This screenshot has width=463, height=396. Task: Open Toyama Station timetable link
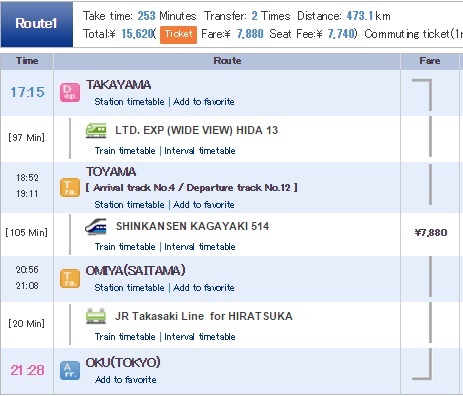pos(129,205)
